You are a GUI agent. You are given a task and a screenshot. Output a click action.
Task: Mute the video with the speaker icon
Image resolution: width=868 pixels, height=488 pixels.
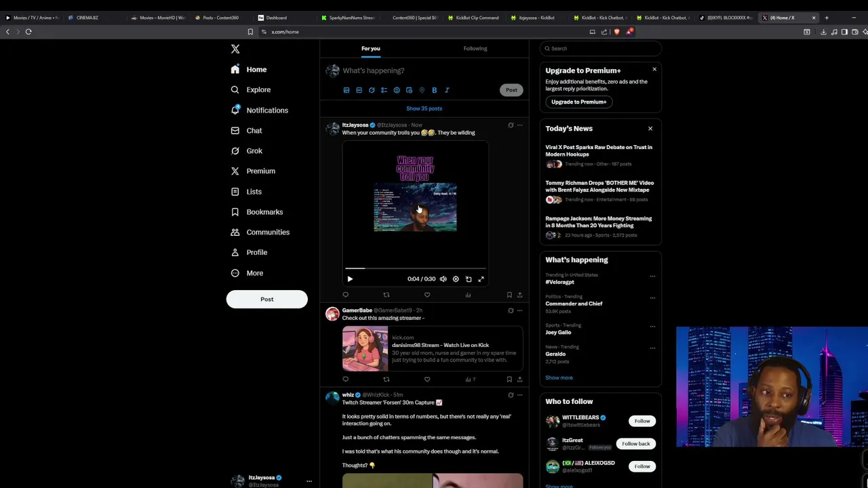pyautogui.click(x=443, y=279)
